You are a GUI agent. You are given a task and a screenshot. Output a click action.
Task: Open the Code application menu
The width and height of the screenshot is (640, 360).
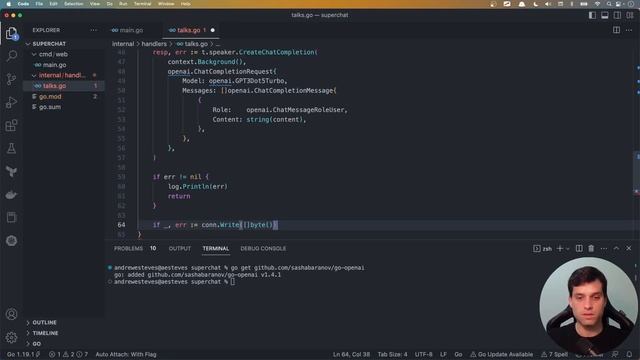23,4
